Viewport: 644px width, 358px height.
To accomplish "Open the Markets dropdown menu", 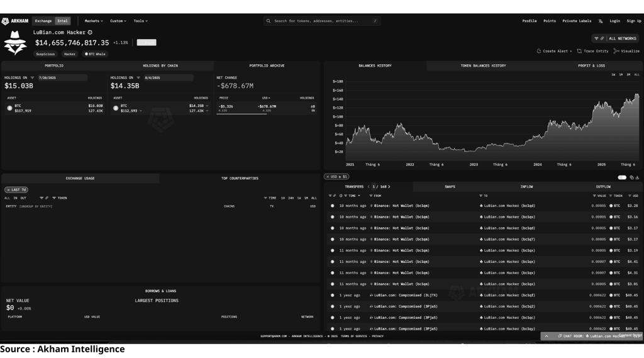I will pyautogui.click(x=94, y=21).
